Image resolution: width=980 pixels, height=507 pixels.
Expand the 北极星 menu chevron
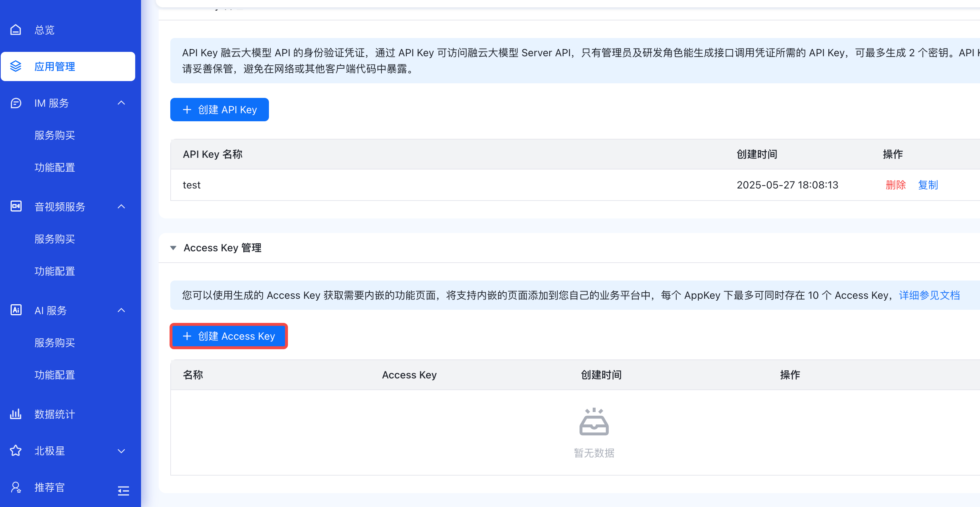[121, 451]
